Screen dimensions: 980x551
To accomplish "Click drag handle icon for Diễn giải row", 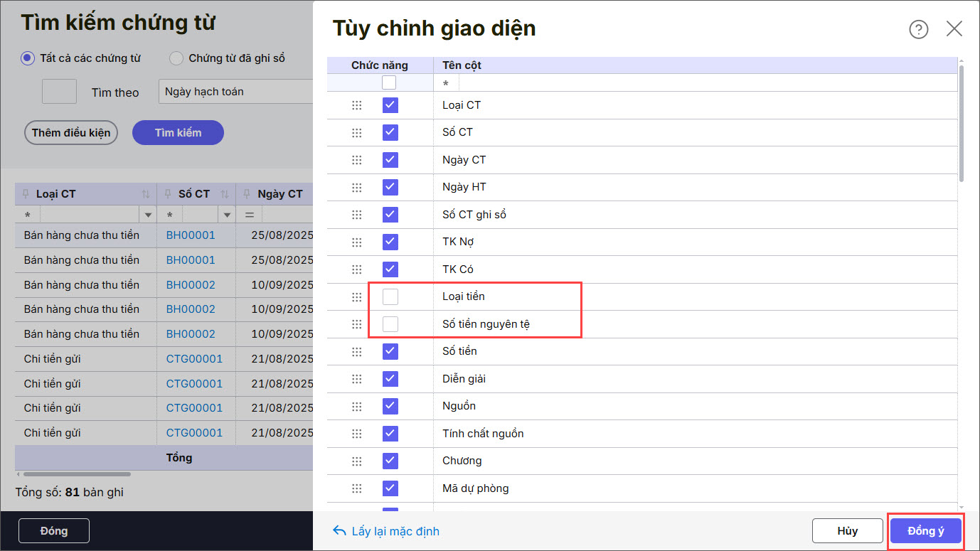I will 357,379.
